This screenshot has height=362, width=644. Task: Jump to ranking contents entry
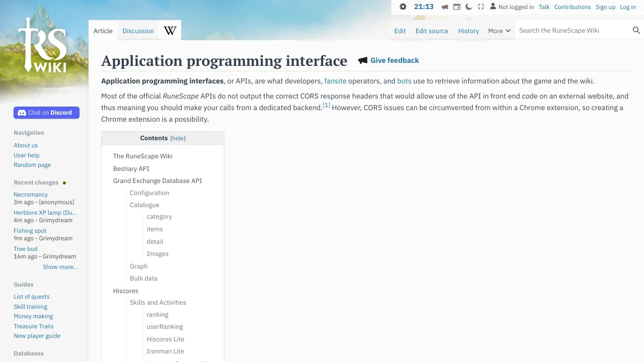click(157, 315)
